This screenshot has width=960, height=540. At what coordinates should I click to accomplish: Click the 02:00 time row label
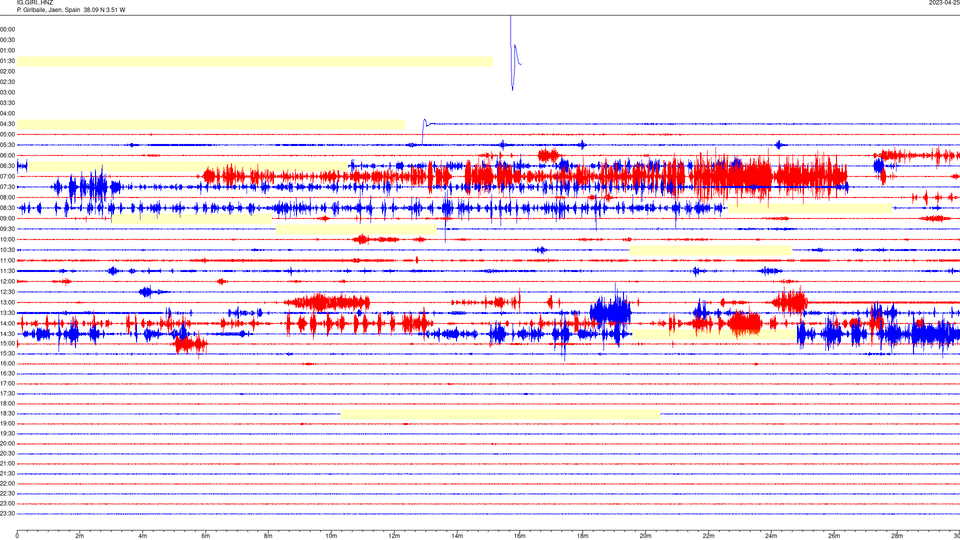pos(8,71)
